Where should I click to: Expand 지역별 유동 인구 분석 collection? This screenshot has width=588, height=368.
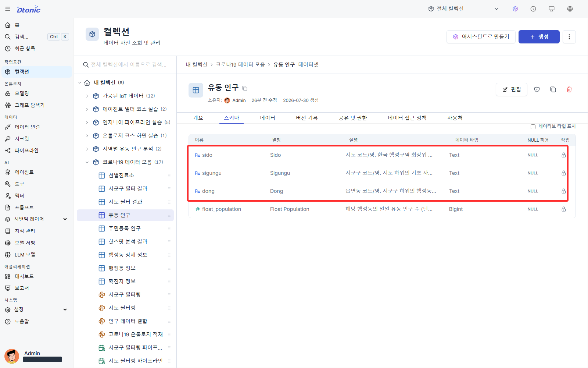[87, 149]
